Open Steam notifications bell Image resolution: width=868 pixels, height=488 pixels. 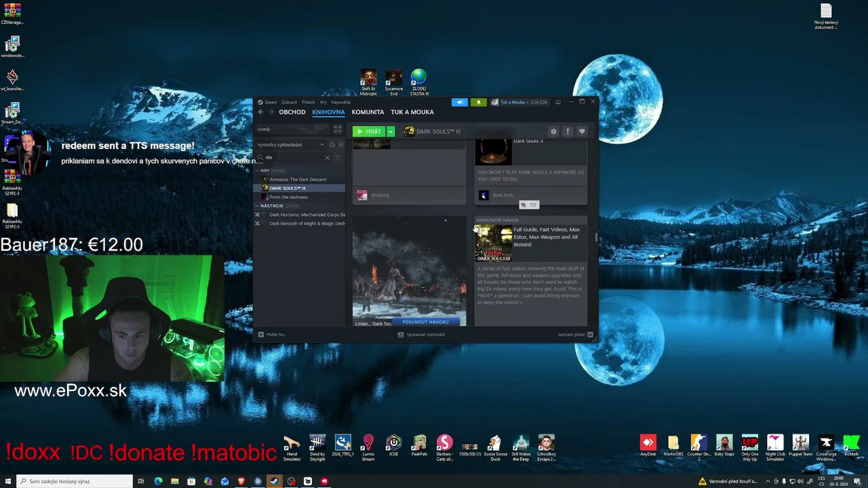(478, 102)
